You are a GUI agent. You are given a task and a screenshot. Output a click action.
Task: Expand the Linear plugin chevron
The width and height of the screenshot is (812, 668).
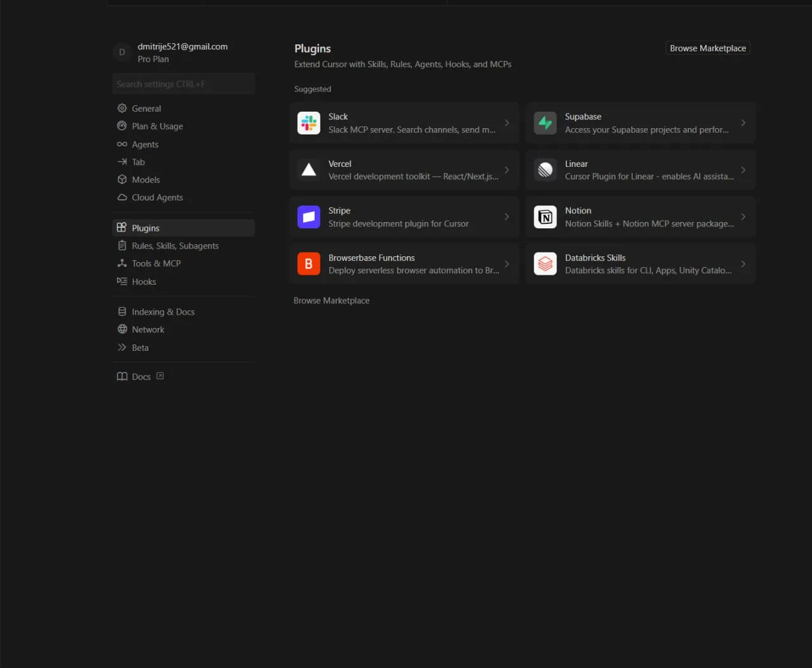point(743,170)
